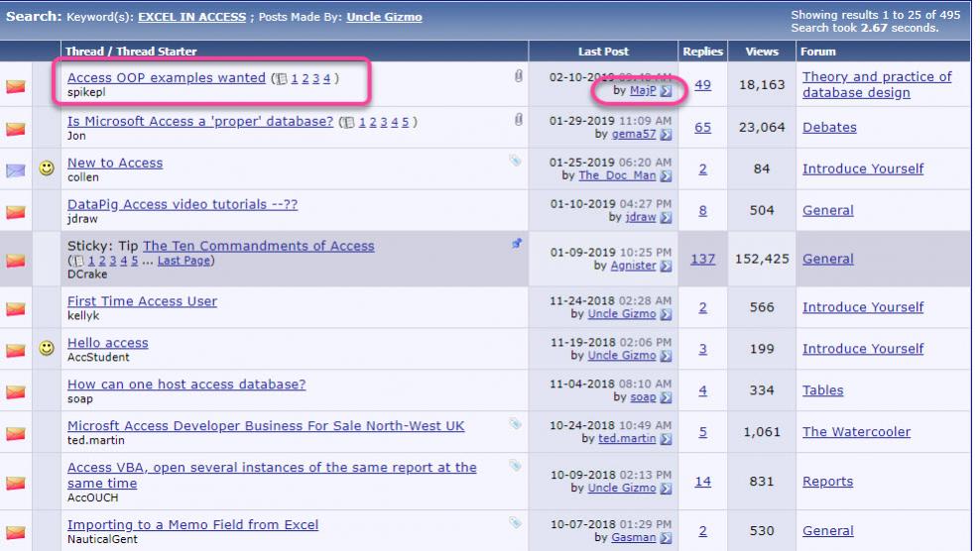Open 'Theory and practice of database design' forum
Viewport: 980px width, 551px height.
pos(877,84)
